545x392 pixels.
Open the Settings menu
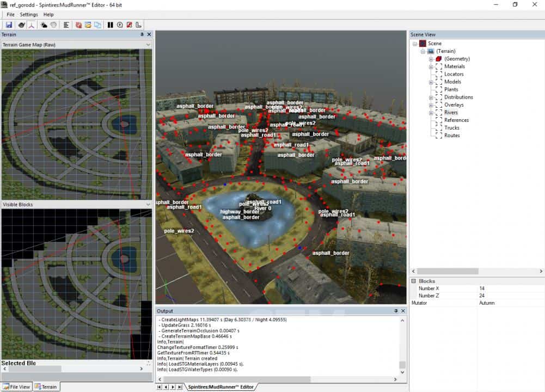[x=29, y=15]
